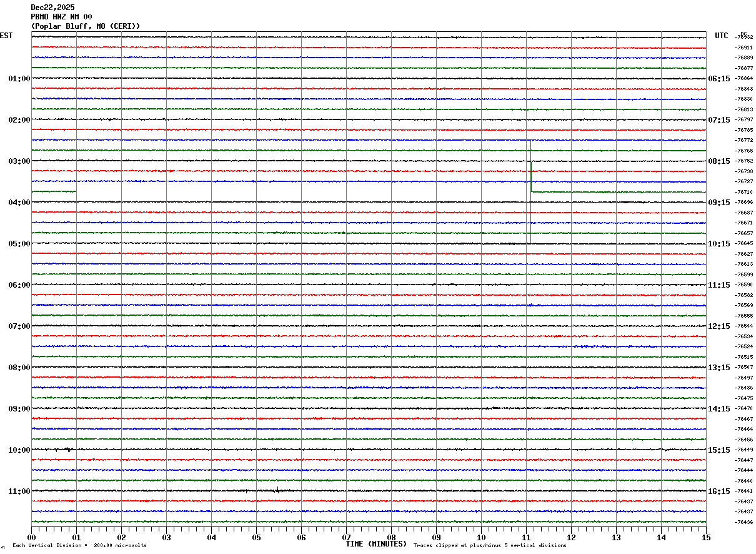Click the -76752 DC offset value
Viewport: 756px width, 554px height.
(x=744, y=161)
